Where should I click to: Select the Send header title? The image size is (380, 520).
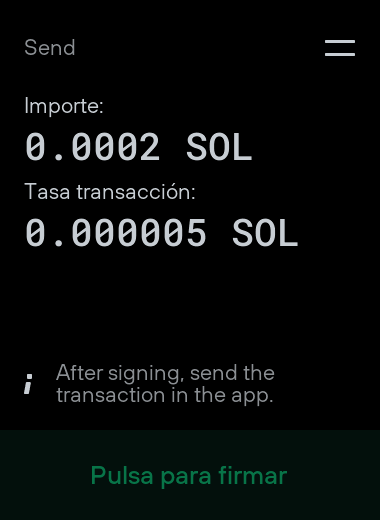(50, 47)
